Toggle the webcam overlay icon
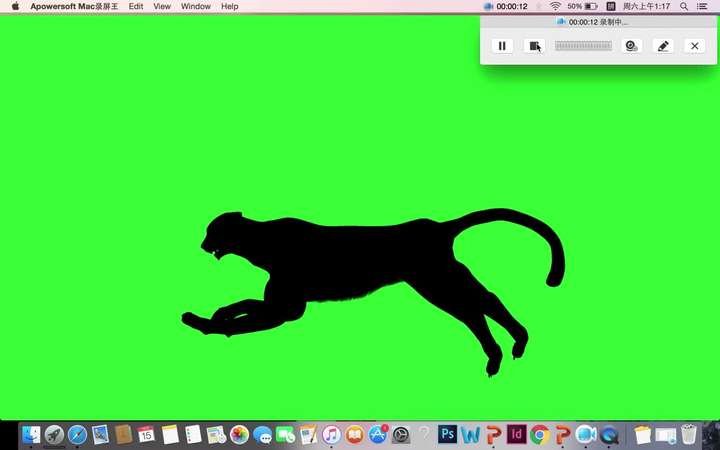This screenshot has height=450, width=720. [631, 46]
